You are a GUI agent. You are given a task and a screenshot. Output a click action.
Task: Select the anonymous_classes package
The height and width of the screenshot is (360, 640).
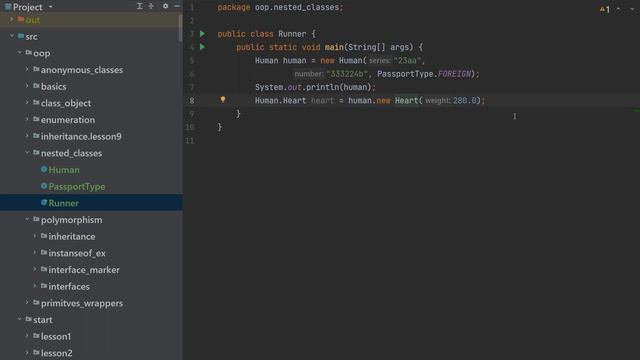pyautogui.click(x=82, y=70)
